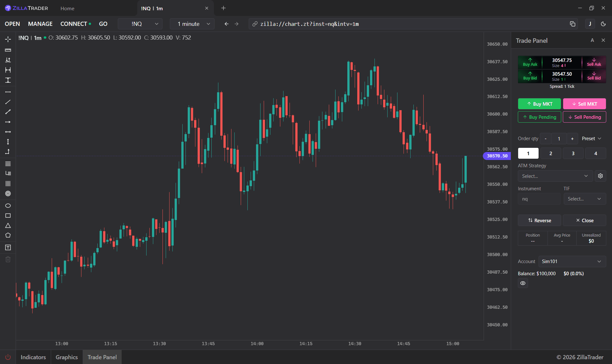Click the Reverse position button
Screen dimensions: 612x364
pyautogui.click(x=540, y=220)
